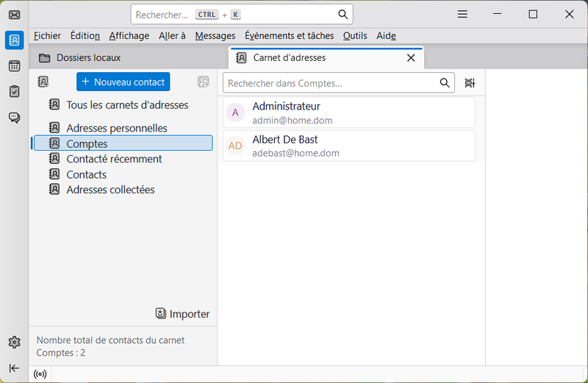588x383 pixels.
Task: Open the Address Book space icon
Action: click(14, 40)
